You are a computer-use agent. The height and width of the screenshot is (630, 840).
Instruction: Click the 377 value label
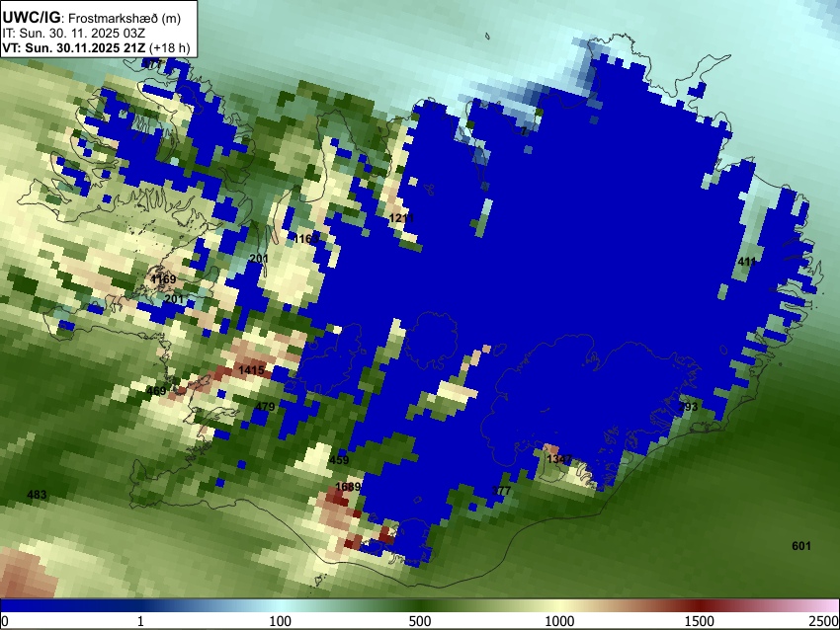tap(501, 491)
